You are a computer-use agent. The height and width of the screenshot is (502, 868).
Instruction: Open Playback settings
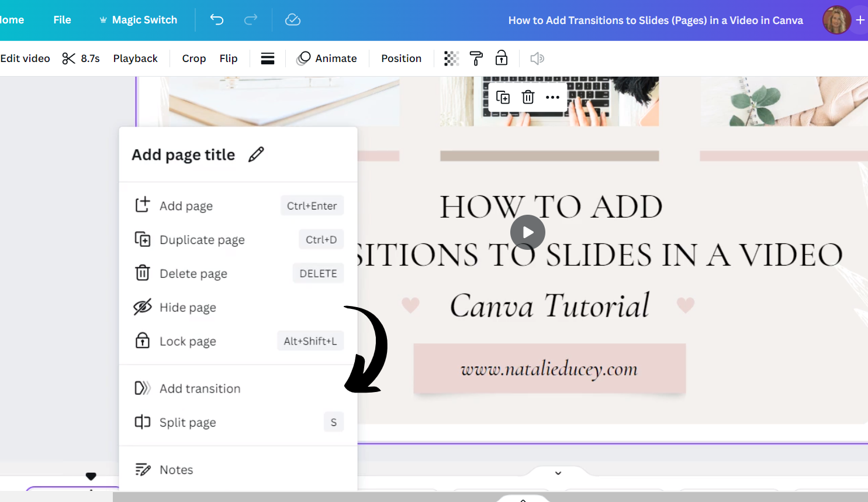[x=135, y=59]
